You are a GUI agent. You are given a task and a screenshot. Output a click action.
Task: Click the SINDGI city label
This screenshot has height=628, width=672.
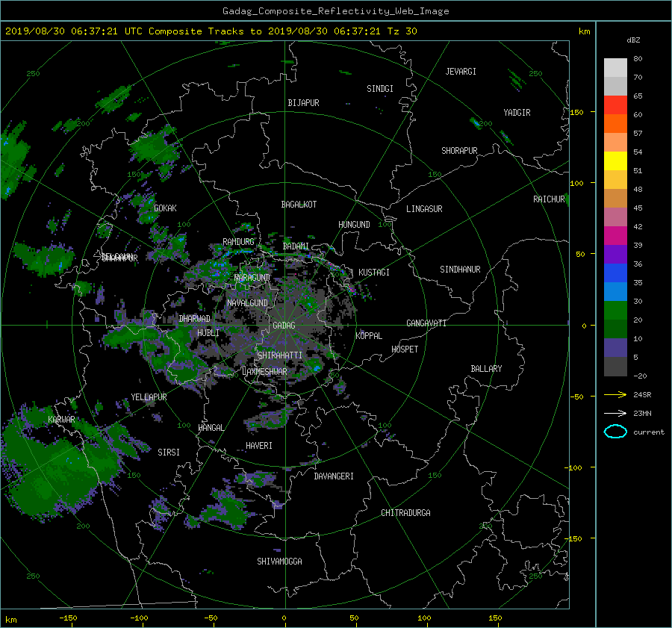[x=380, y=89]
